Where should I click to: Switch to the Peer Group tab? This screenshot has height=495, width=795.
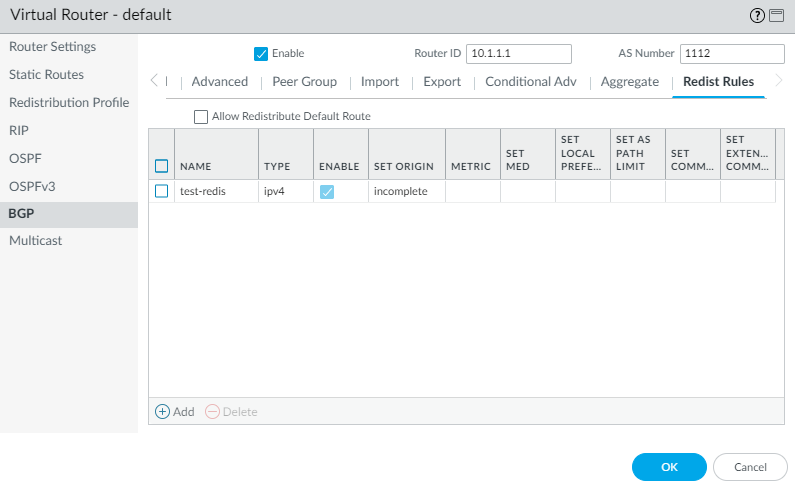pyautogui.click(x=304, y=82)
